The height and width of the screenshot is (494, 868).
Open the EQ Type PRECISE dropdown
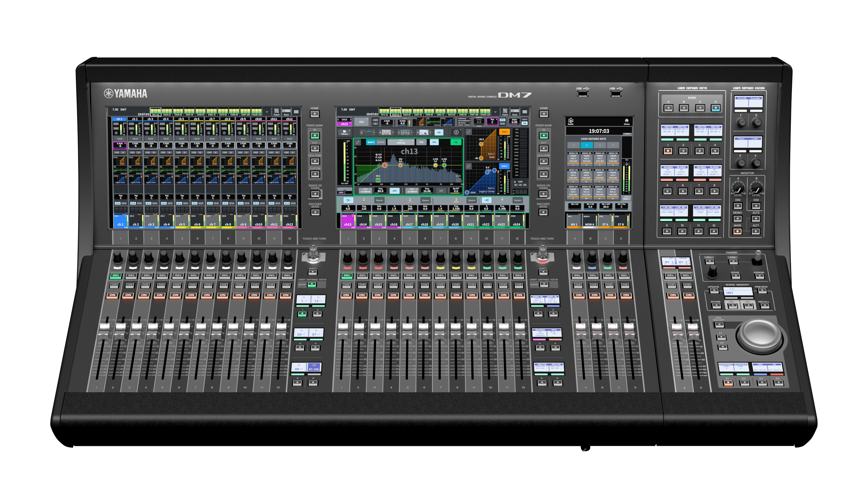(401, 142)
